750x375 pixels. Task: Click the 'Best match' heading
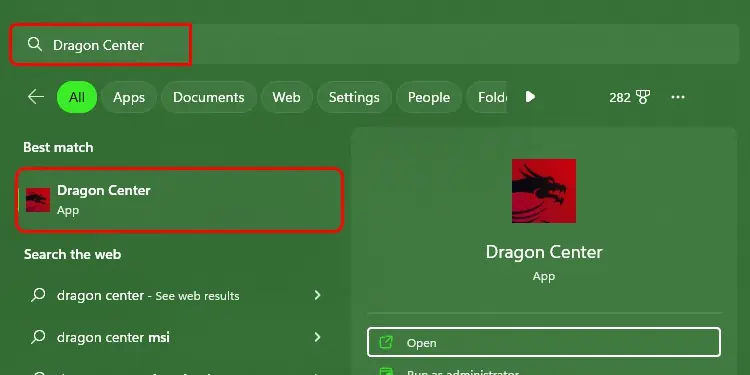(x=58, y=147)
